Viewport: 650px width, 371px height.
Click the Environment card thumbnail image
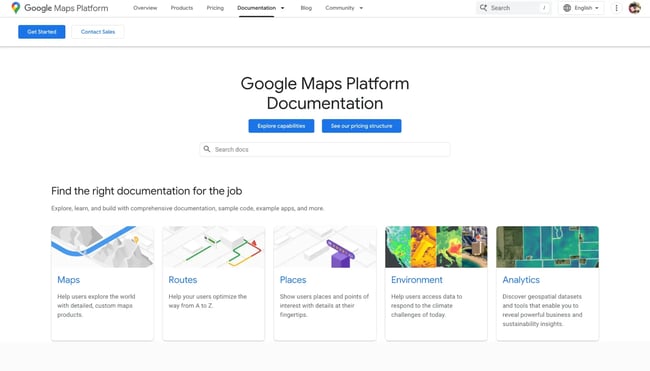point(436,247)
